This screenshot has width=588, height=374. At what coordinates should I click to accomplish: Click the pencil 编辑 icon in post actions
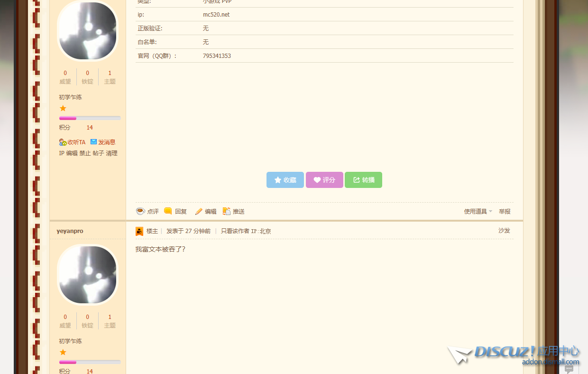[199, 212]
